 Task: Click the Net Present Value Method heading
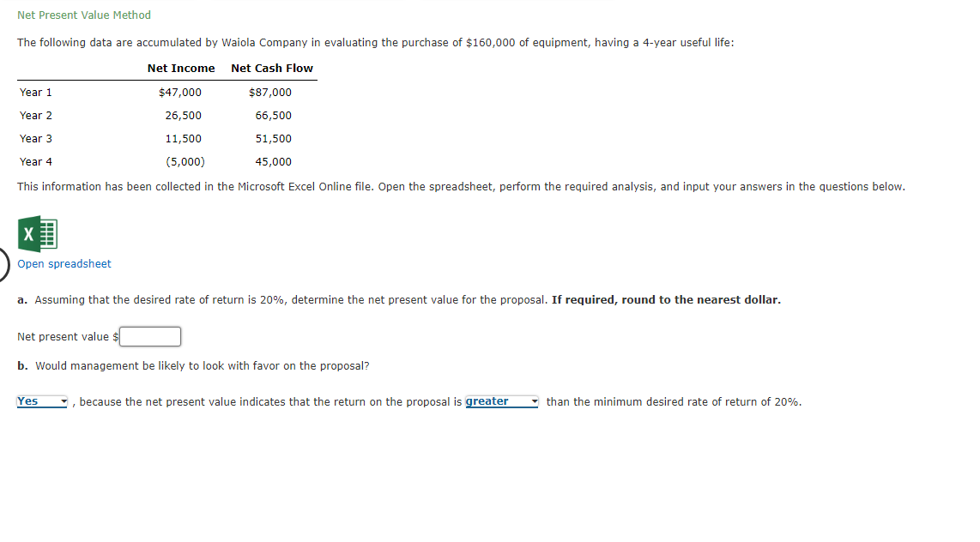tap(83, 15)
